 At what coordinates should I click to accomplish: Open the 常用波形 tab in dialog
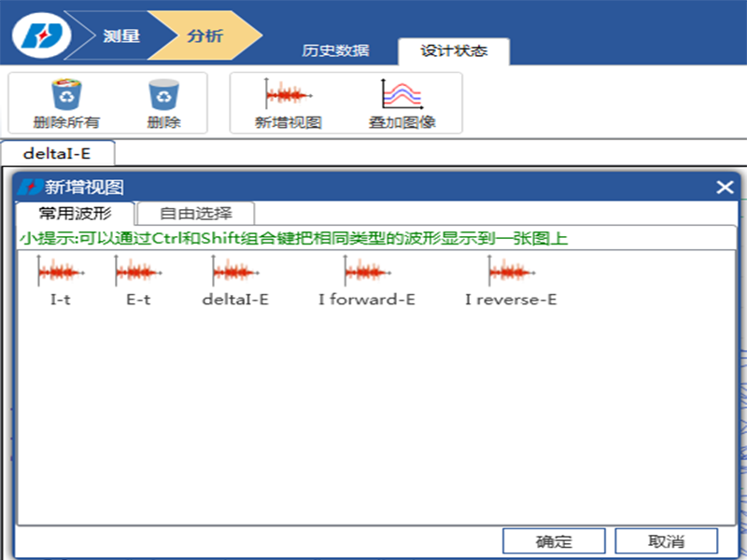tap(75, 214)
